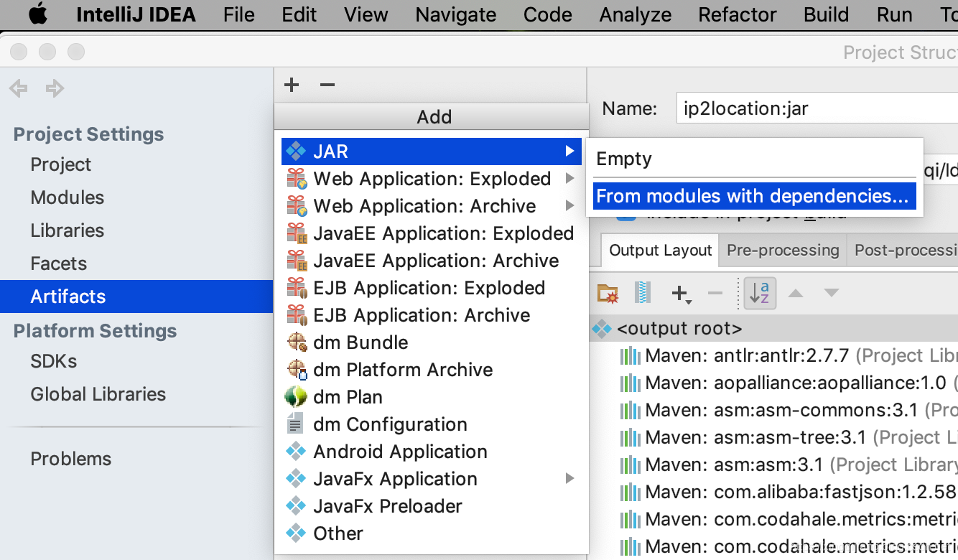
Task: Click the remove minus icon in layout toolbar
Action: click(x=715, y=292)
